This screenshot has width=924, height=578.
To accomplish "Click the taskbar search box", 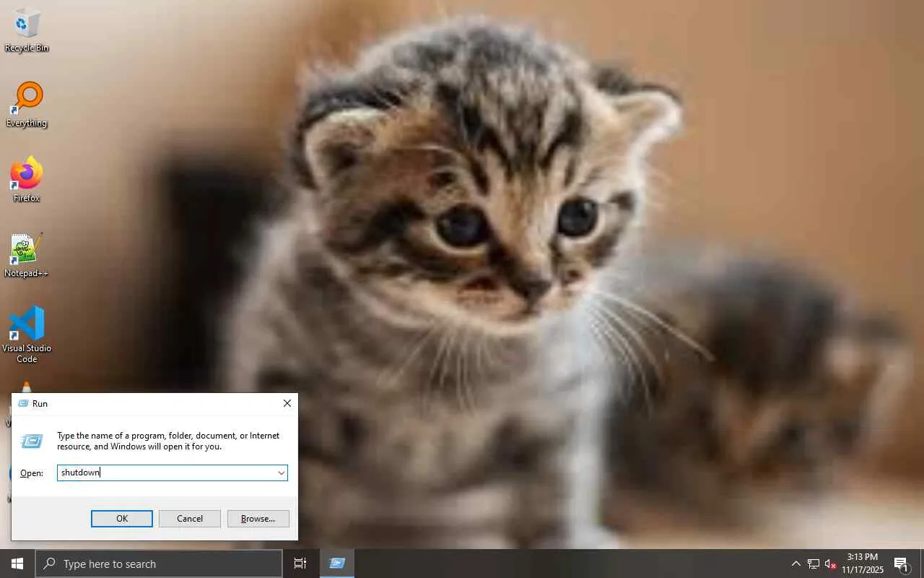I will point(159,564).
